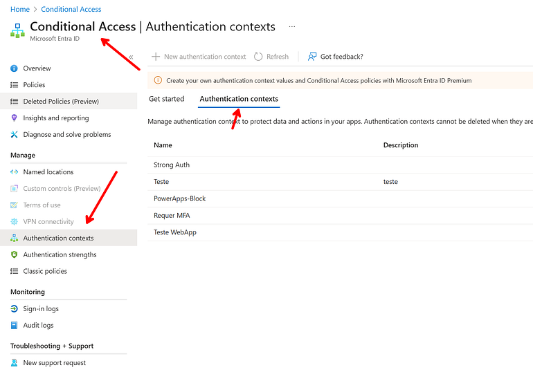This screenshot has height=392, width=533.
Task: Click the 'teste' description cell
Action: (390, 182)
